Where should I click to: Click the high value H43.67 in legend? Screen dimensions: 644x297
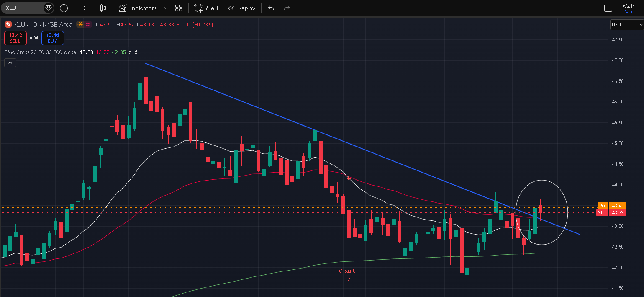(x=125, y=25)
